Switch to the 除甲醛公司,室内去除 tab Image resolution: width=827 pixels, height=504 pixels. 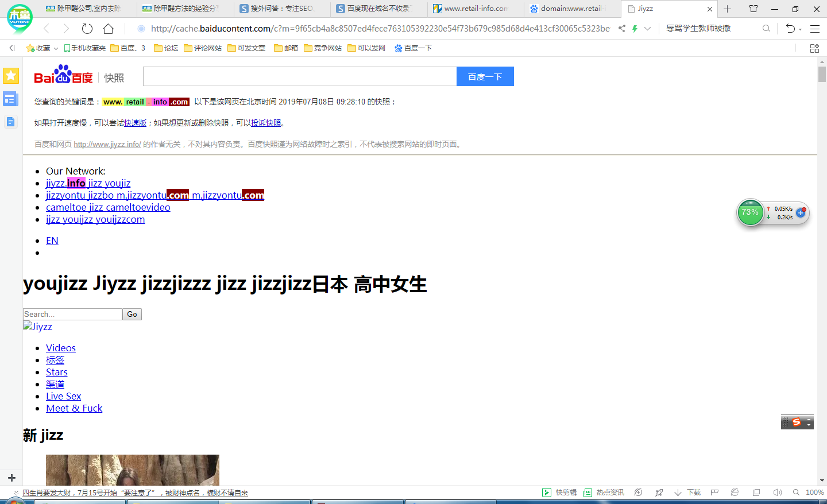coord(89,9)
